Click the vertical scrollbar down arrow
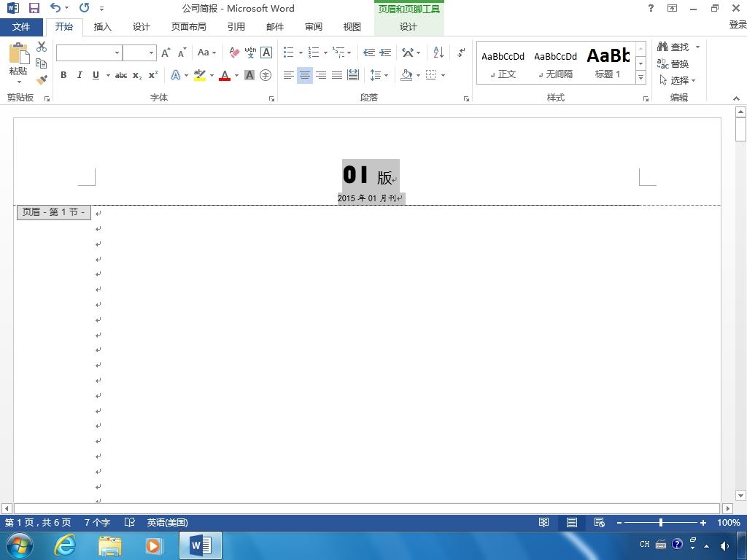The width and height of the screenshot is (747, 560). click(740, 496)
